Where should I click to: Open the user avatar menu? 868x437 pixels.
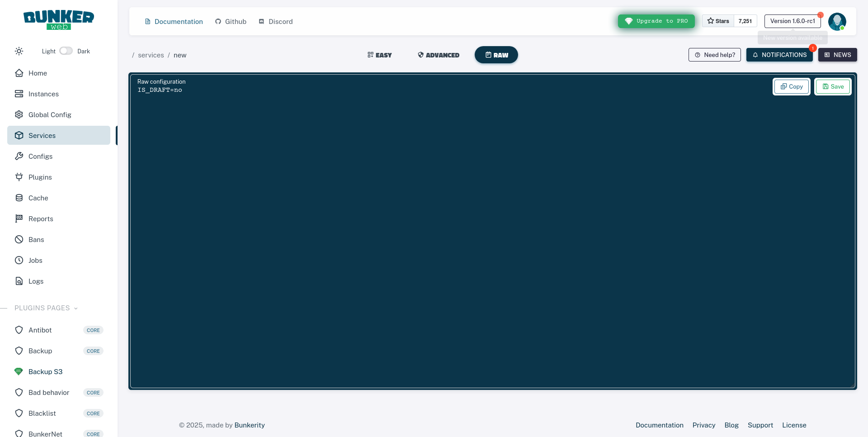pyautogui.click(x=838, y=21)
